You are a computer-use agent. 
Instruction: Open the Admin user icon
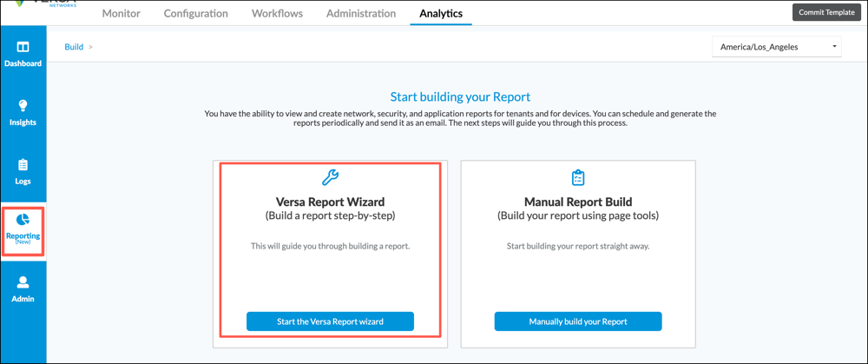point(23,282)
